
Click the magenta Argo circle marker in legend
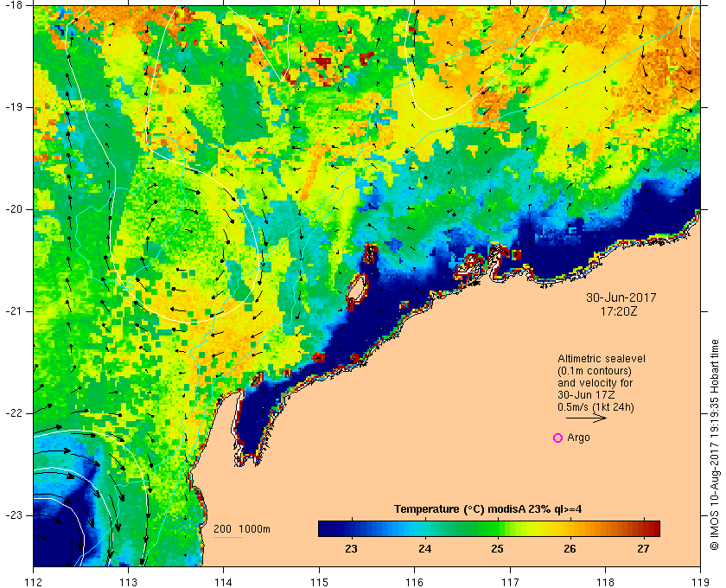click(x=558, y=438)
